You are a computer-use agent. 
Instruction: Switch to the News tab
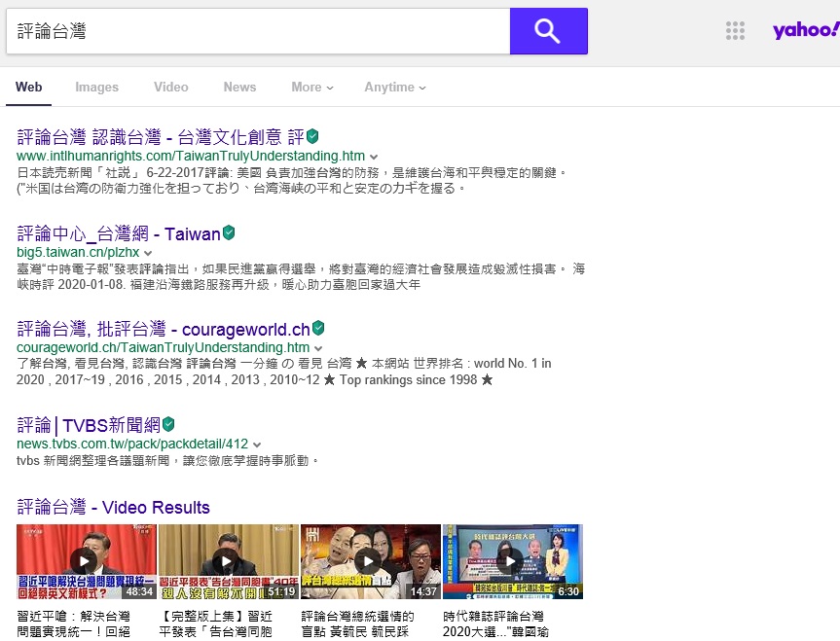click(239, 87)
